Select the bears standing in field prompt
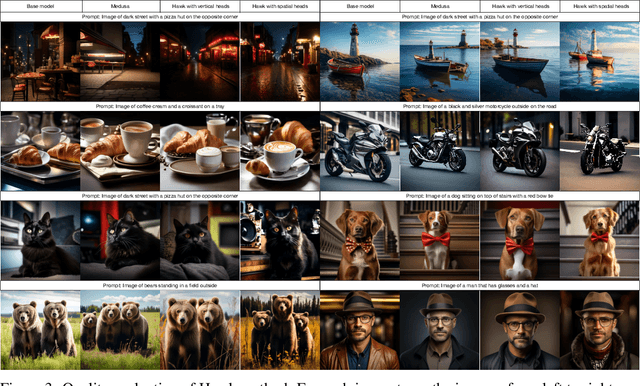 coord(160,286)
